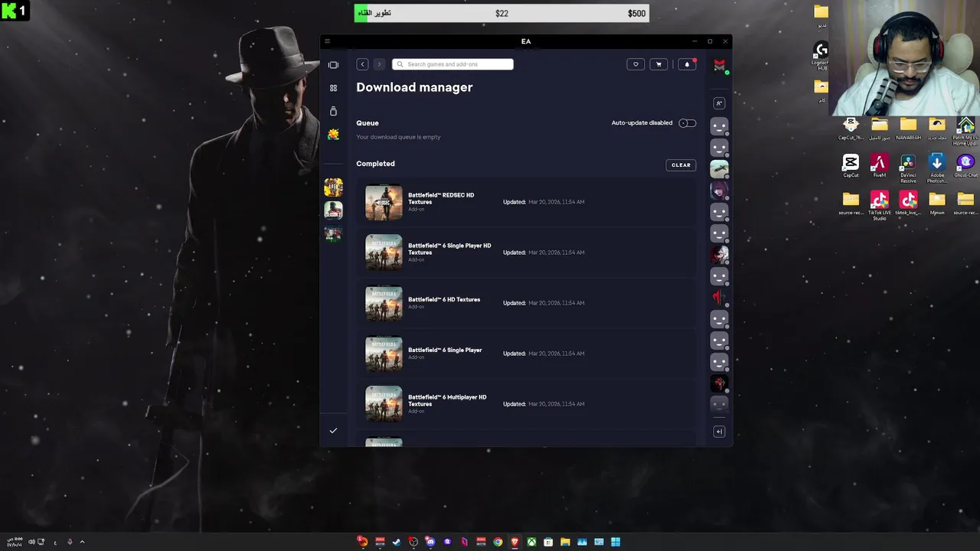
Task: Open the CapCut desktop shortcut
Action: pos(851,165)
